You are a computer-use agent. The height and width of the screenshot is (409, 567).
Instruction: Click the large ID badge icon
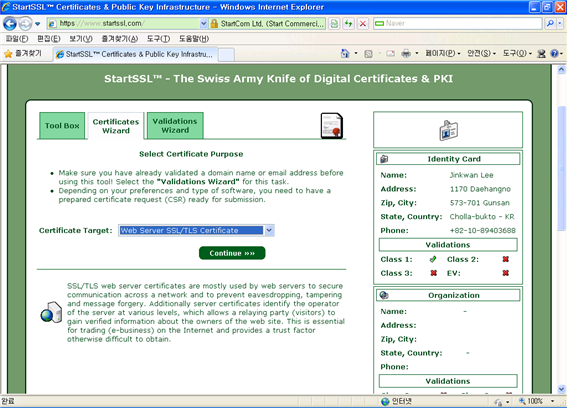[x=448, y=130]
